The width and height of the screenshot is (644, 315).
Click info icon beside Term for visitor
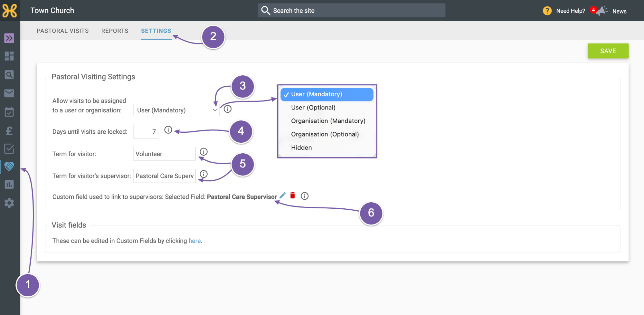click(x=204, y=152)
